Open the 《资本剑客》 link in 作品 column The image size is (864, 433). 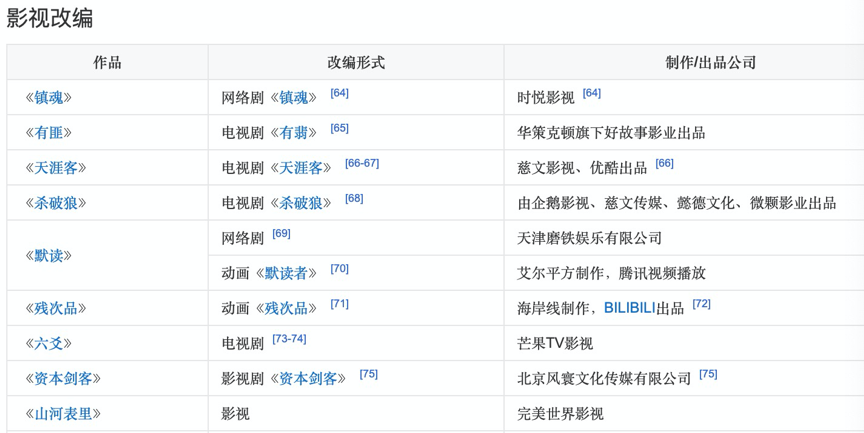63,379
